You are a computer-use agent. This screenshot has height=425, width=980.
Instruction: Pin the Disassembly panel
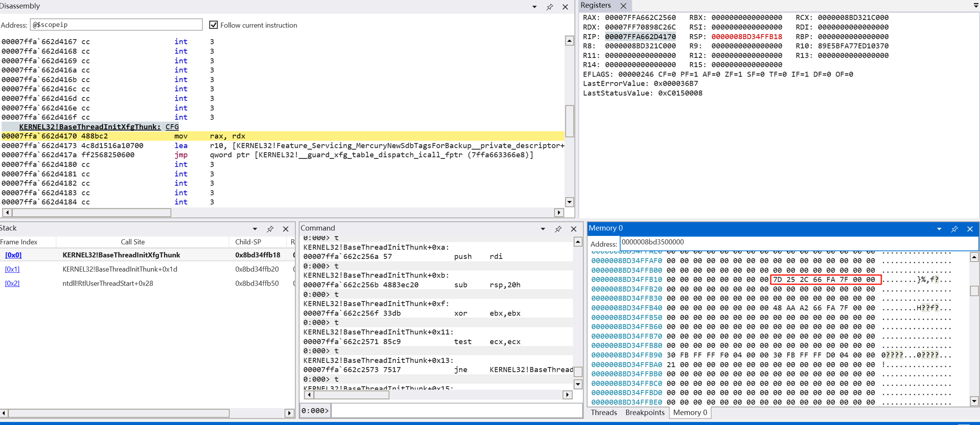(x=550, y=7)
